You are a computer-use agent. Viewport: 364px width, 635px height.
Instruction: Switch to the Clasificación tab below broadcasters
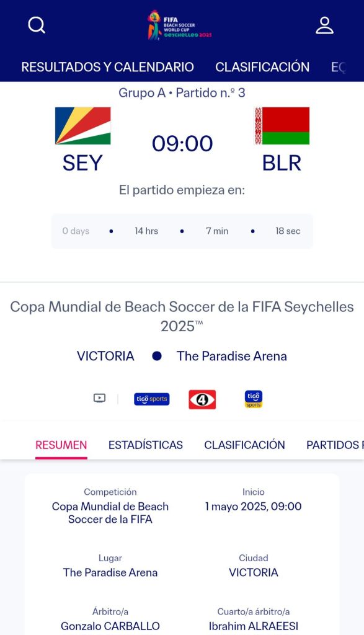click(244, 445)
